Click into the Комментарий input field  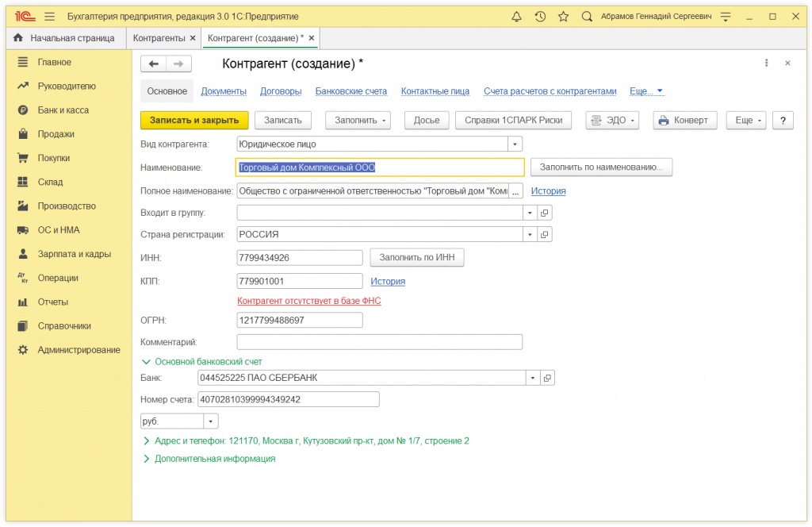379,342
